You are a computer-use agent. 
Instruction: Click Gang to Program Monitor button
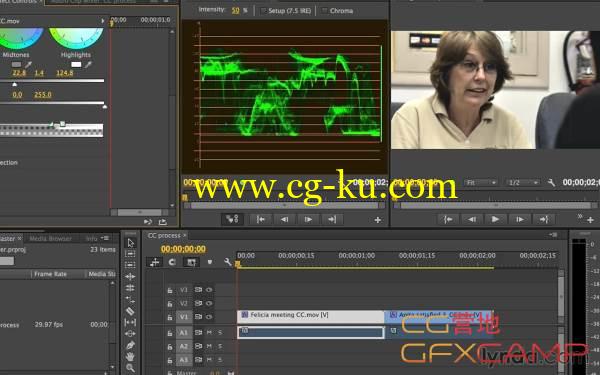pos(232,219)
